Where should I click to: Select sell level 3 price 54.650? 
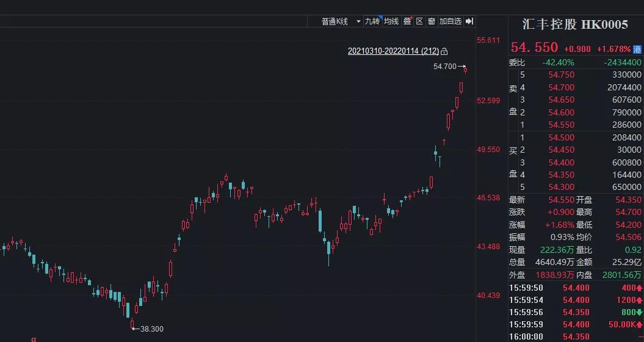561,100
